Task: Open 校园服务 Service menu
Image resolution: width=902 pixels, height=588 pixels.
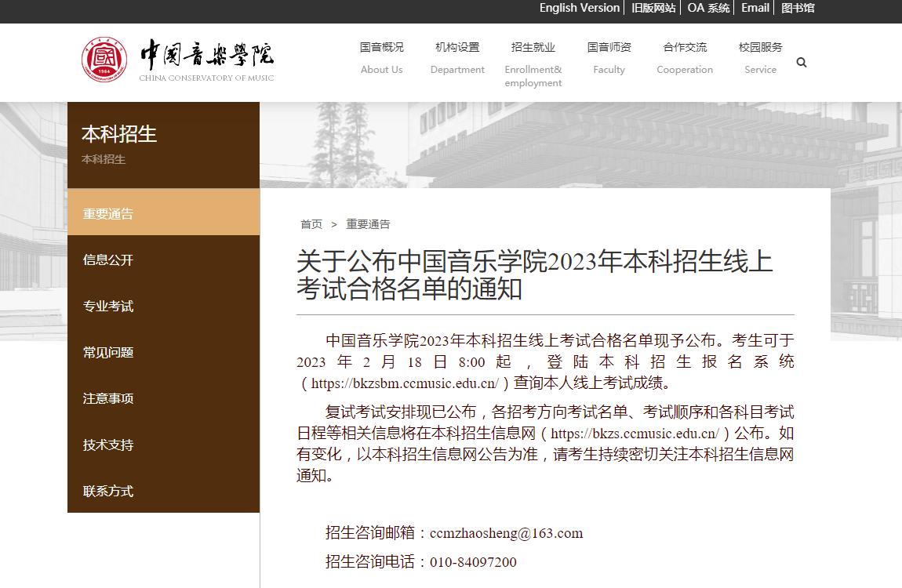Action: 761,58
